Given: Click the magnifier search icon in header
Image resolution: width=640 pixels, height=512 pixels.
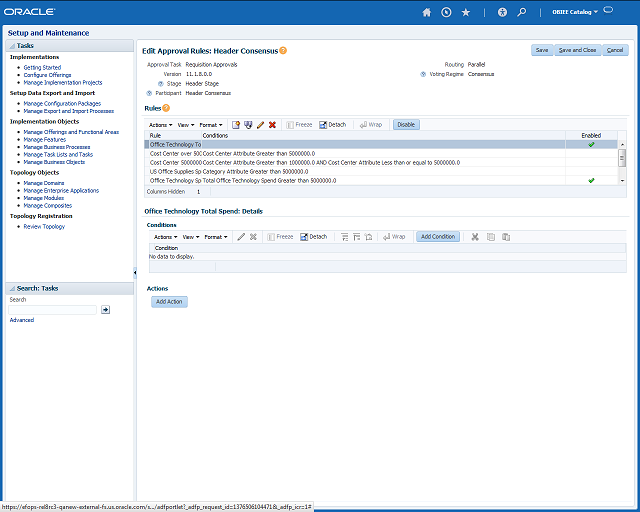Looking at the screenshot, I should click(x=522, y=12).
